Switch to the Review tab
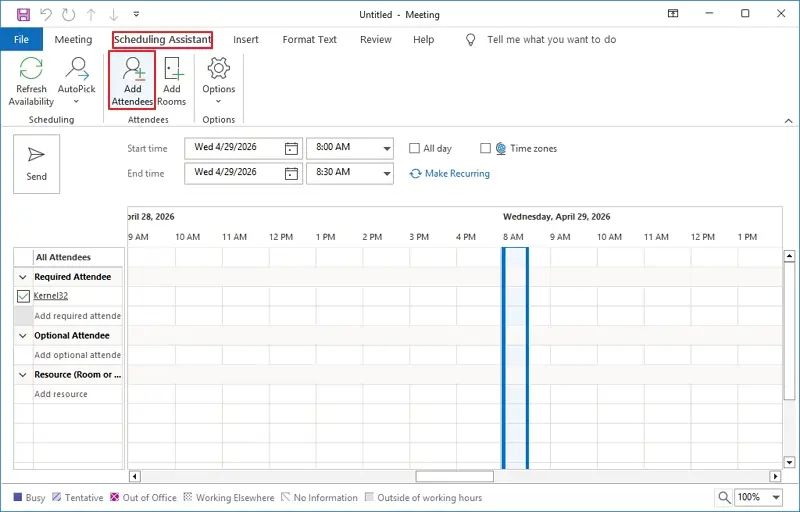Viewport: 800px width, 512px height. 376,39
